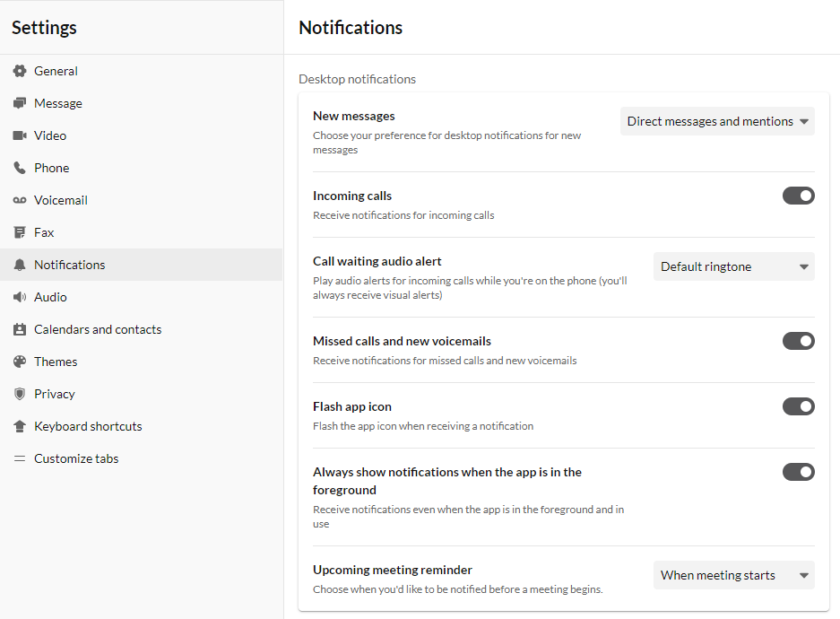Click the Phone handset icon

(x=20, y=168)
